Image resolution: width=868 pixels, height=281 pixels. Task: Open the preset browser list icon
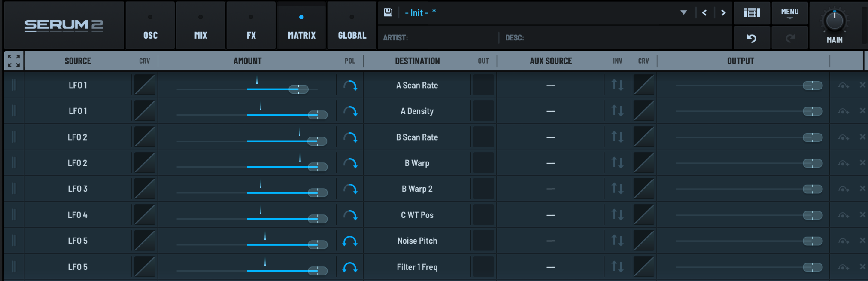point(752,13)
